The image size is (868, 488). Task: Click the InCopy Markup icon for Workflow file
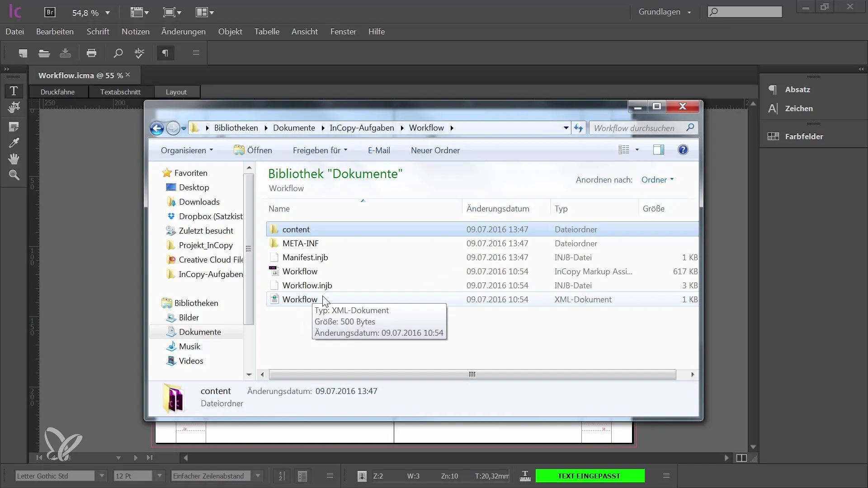pos(274,271)
